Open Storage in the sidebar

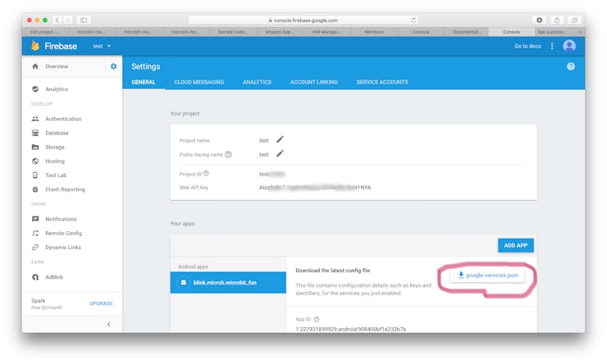coord(55,147)
